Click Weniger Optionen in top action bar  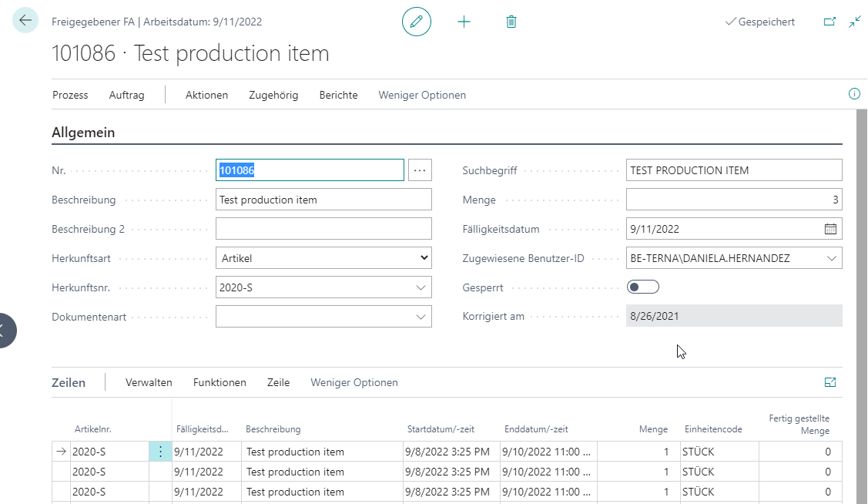tap(422, 95)
